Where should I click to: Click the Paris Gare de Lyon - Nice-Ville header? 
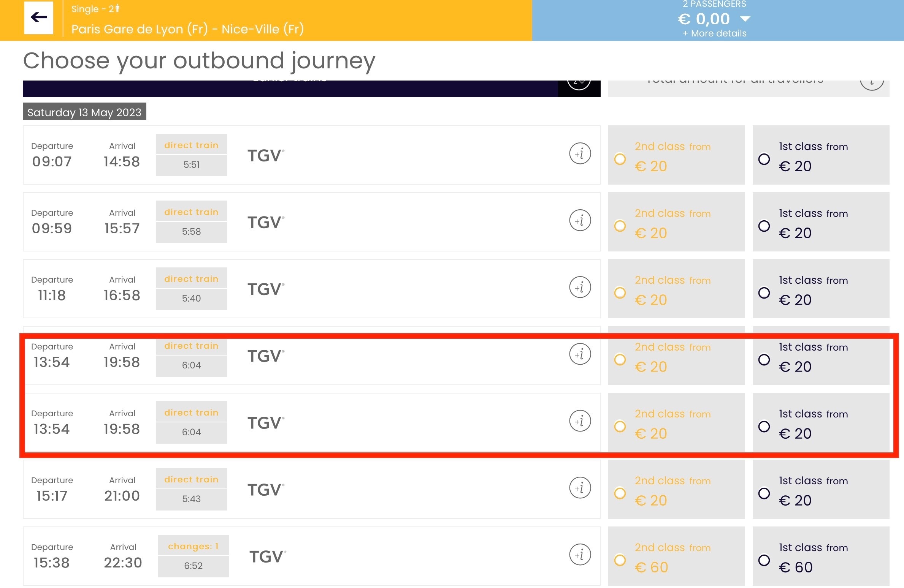pyautogui.click(x=188, y=29)
